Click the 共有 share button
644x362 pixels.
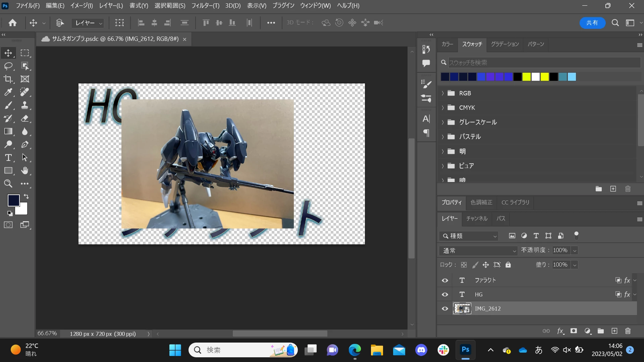click(x=592, y=23)
